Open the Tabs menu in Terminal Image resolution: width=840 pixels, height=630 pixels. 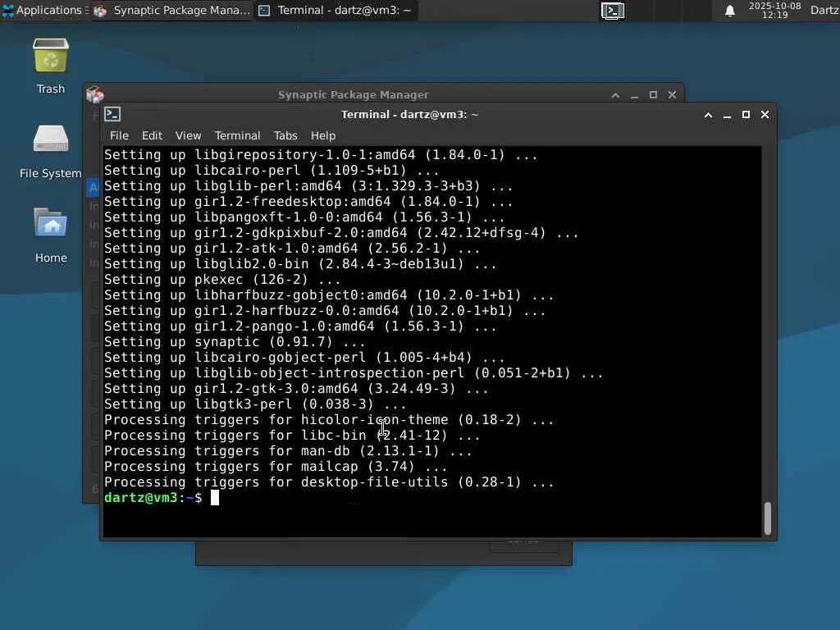[285, 135]
